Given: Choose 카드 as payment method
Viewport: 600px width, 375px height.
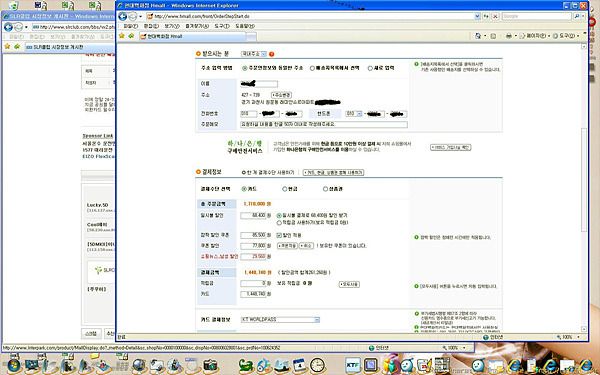Looking at the screenshot, I should tap(244, 189).
